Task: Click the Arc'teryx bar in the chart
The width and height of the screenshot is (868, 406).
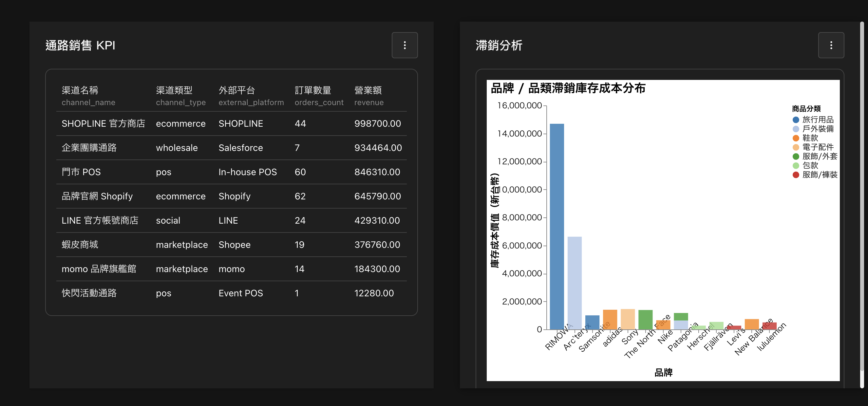Action: coord(575,283)
